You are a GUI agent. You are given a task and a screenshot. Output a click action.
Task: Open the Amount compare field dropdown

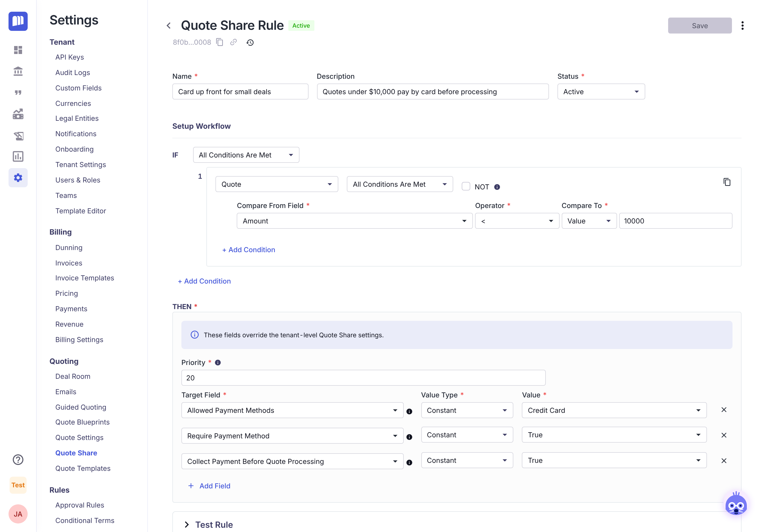click(x=355, y=221)
